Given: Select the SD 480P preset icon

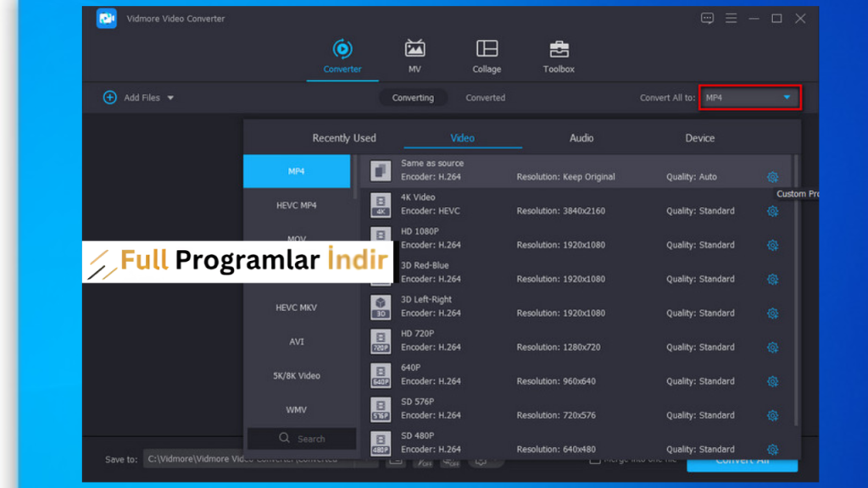Looking at the screenshot, I should 381,443.
